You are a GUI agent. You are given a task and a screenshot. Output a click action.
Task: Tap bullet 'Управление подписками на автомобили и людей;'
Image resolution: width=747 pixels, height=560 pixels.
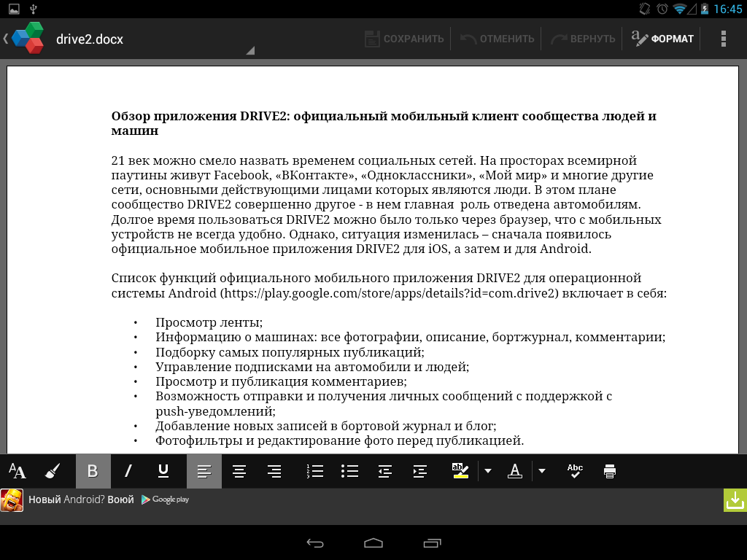tap(312, 367)
